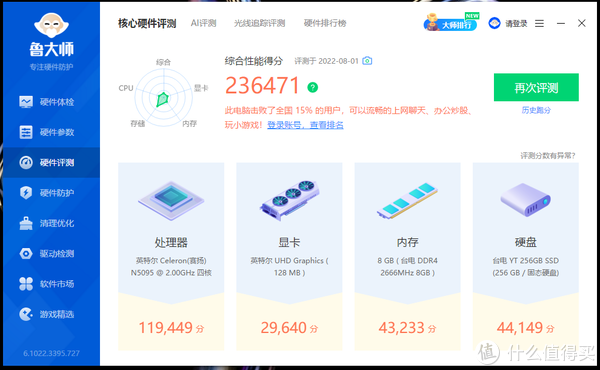This screenshot has height=370, width=600.
Task: Click the overall score 236471
Action: coord(262,85)
